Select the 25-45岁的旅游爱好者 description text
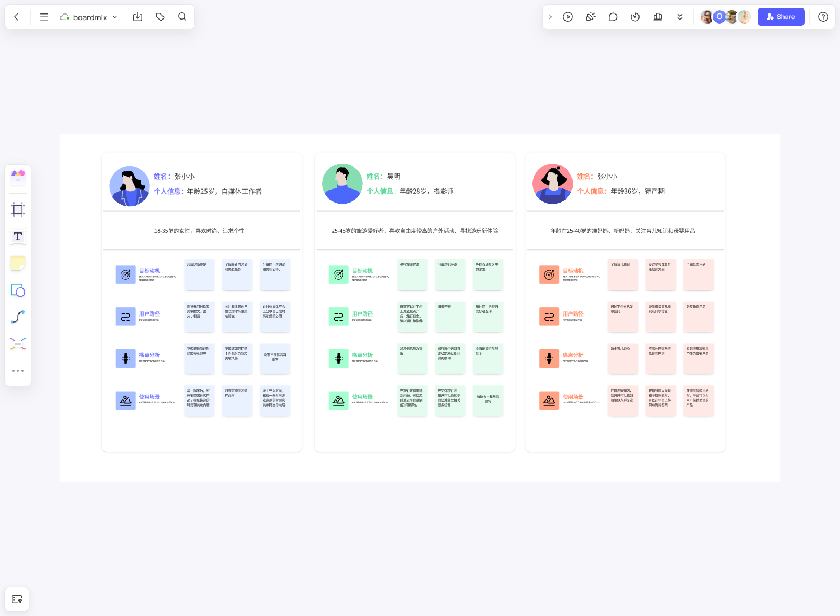 tap(415, 231)
